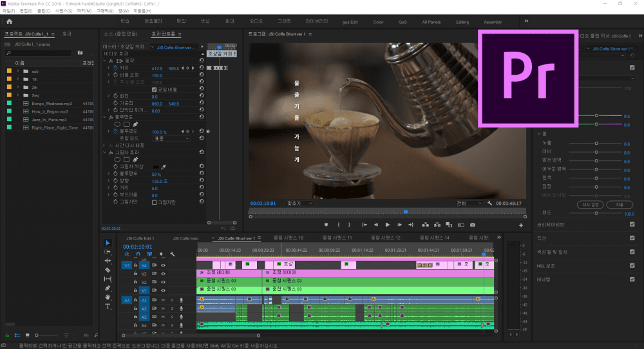
Task: Toggle timeline snap magnet icon
Action: [138, 254]
